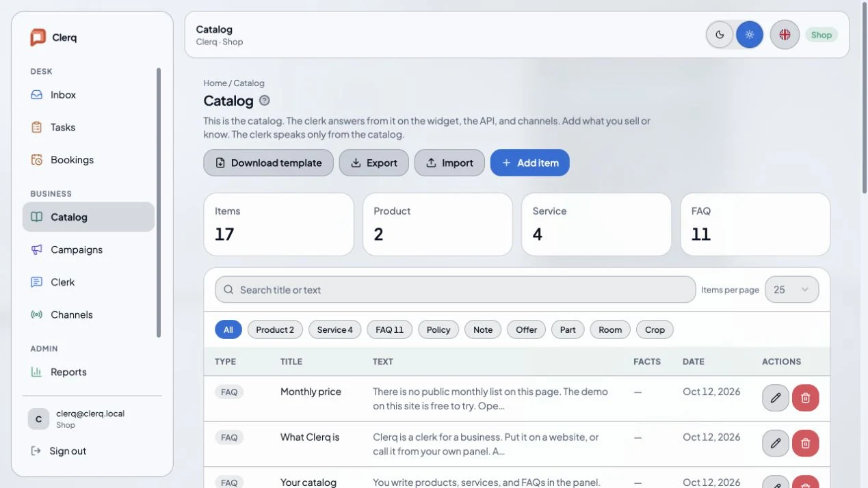This screenshot has width=868, height=488.
Task: Go to Bookings page
Action: (x=88, y=160)
